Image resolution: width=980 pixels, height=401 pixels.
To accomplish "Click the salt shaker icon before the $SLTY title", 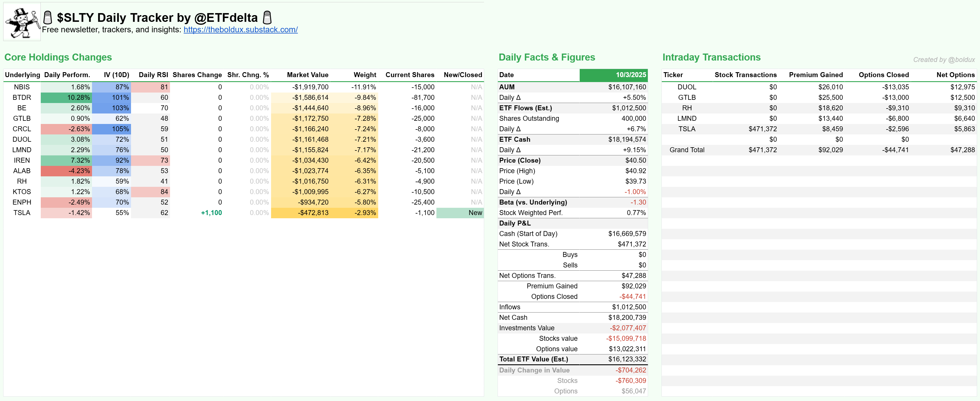I will tap(47, 17).
